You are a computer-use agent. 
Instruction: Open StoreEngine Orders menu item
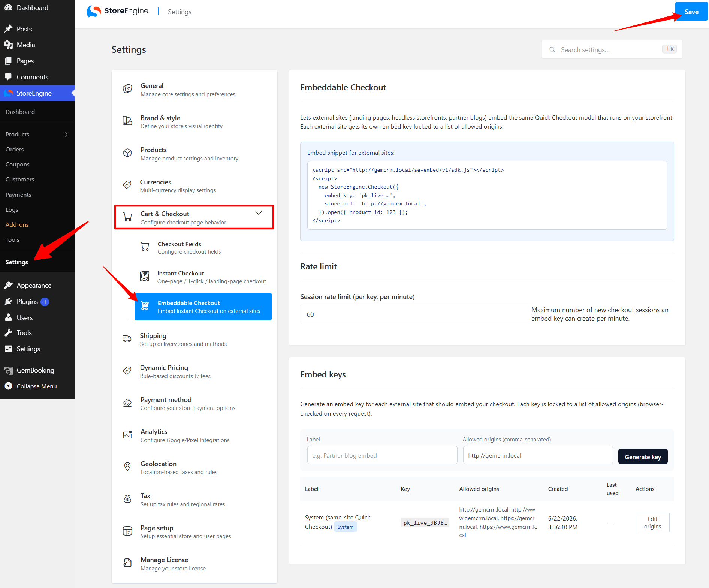(15, 149)
